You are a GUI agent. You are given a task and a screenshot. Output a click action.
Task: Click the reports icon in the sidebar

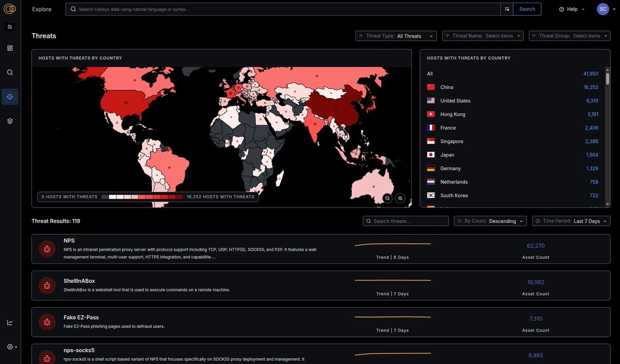10,26
